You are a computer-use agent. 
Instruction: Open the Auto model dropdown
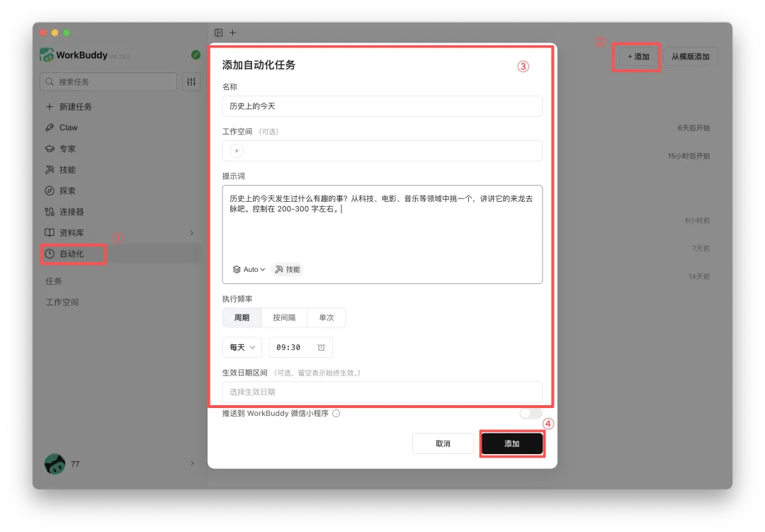click(249, 269)
